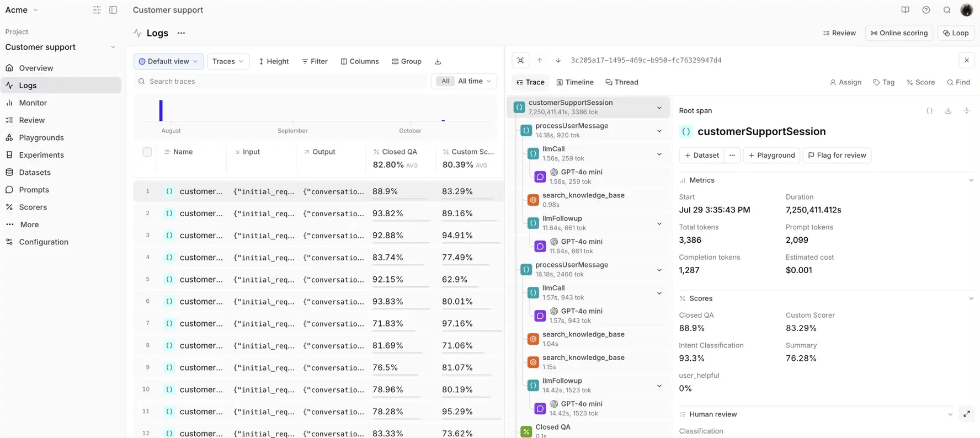This screenshot has width=980, height=438.
Task: Expand the Human review section fullscreen icon
Action: (967, 414)
